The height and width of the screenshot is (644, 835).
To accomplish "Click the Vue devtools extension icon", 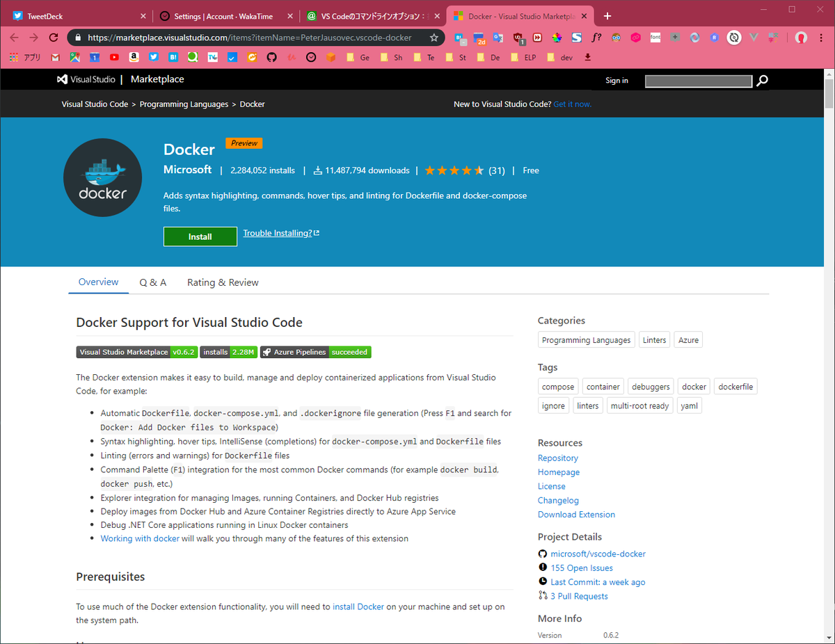I will point(753,38).
